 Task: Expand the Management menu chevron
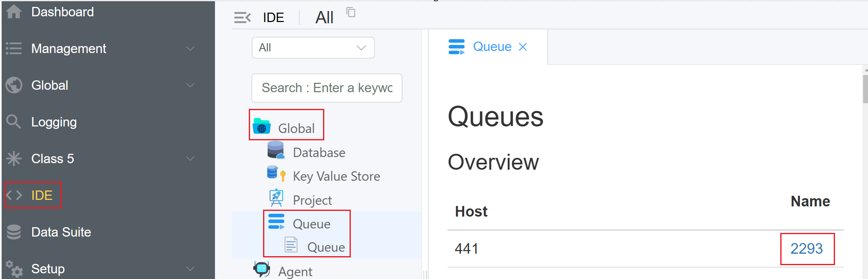[190, 49]
